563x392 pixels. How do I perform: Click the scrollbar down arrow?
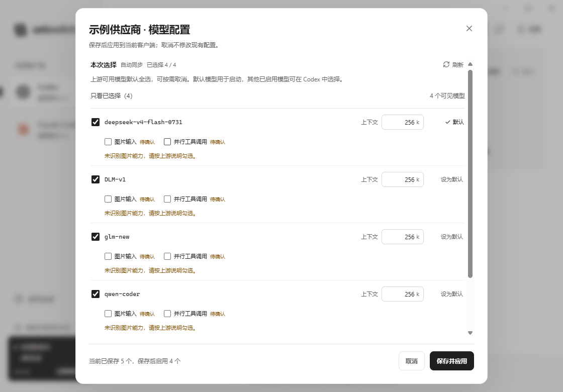[x=471, y=333]
